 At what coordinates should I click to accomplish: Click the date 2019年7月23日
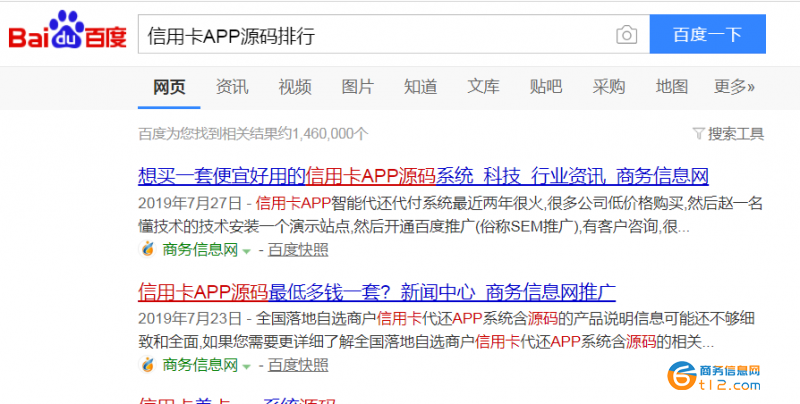click(x=189, y=319)
